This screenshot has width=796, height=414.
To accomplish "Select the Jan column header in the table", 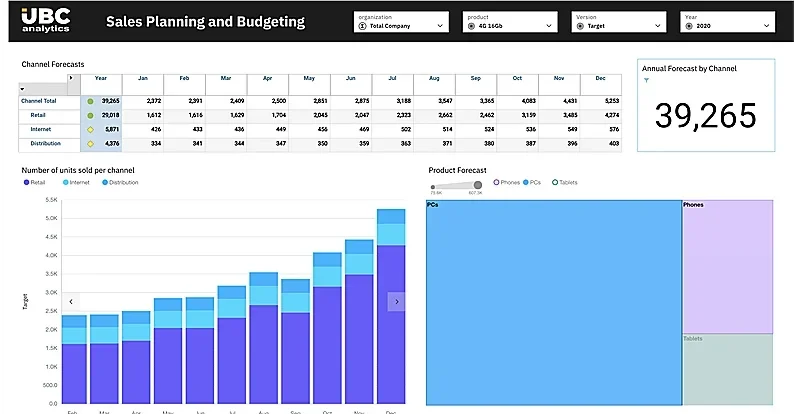I will tap(142, 78).
